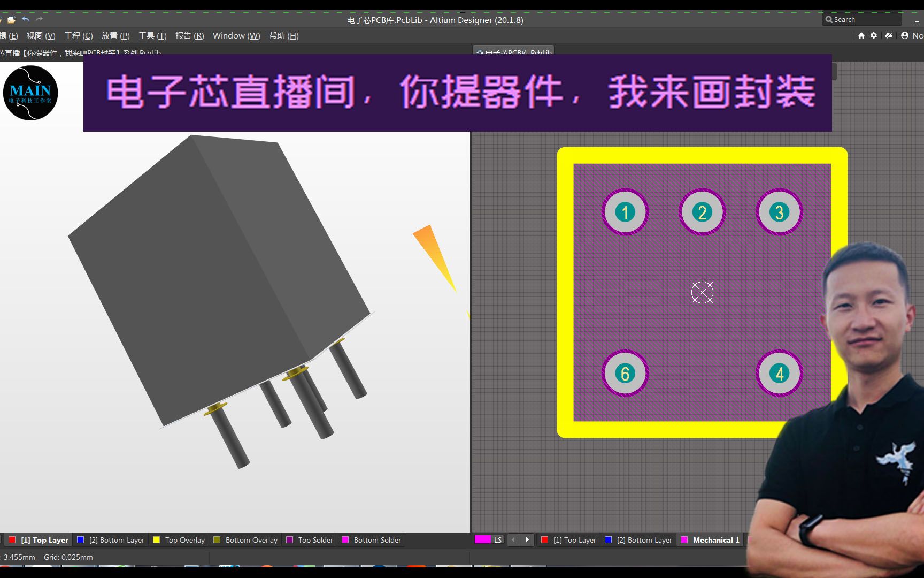Select pad 3 in the footprint

click(x=779, y=212)
